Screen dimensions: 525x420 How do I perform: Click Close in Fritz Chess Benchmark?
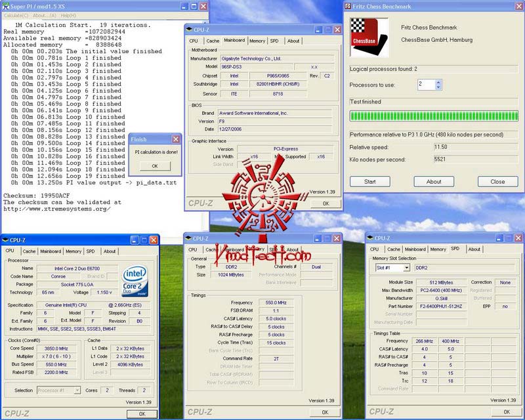click(x=497, y=182)
